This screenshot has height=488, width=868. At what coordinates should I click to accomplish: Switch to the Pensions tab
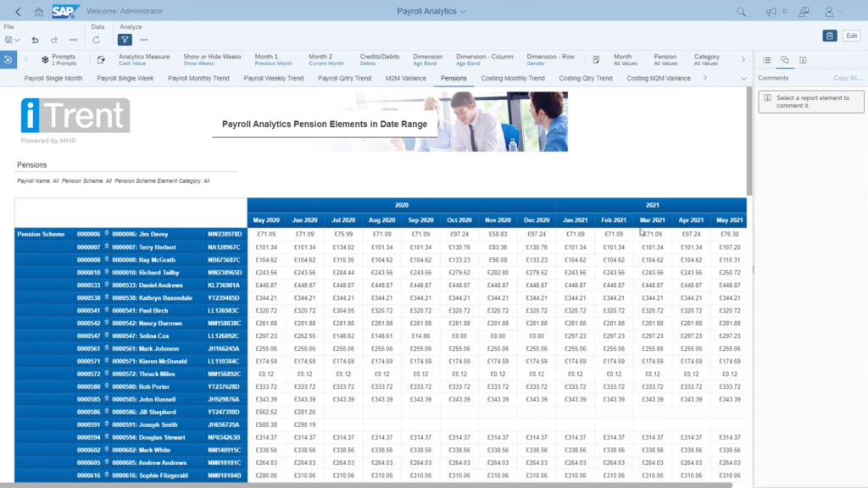[x=456, y=77]
